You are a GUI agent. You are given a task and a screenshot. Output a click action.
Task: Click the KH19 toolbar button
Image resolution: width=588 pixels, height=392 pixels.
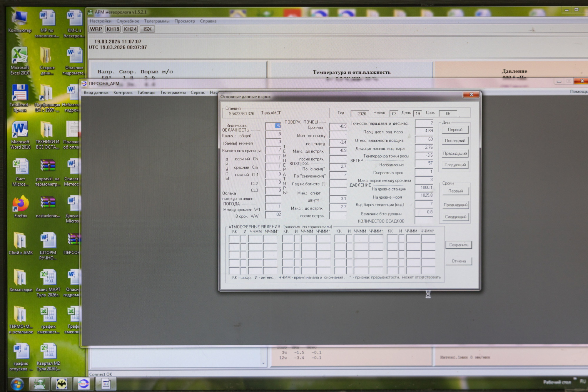(113, 29)
